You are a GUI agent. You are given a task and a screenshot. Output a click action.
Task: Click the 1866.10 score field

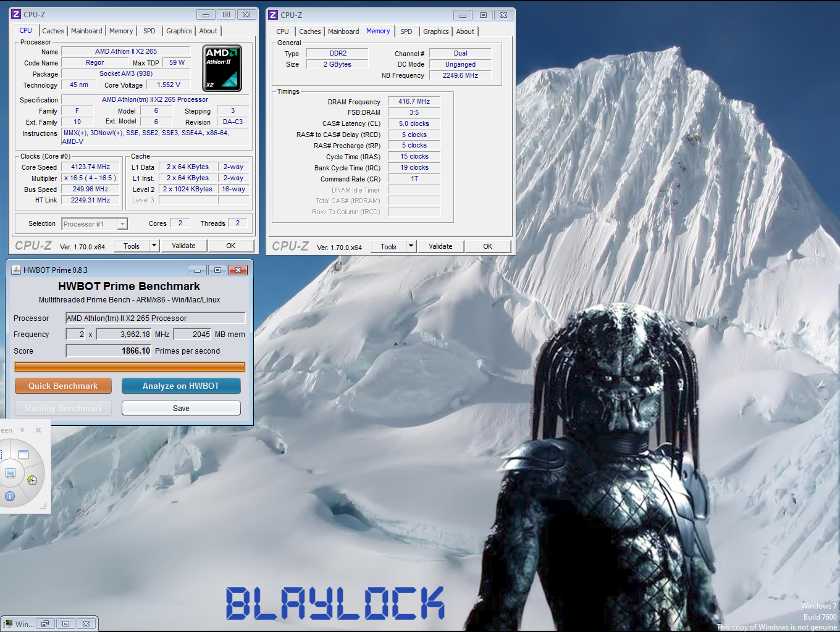pos(109,351)
